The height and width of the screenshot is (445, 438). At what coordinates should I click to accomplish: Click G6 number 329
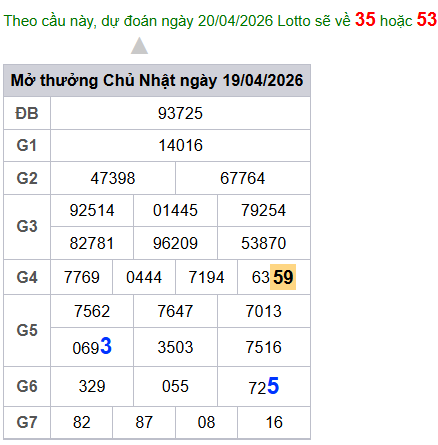(92, 387)
